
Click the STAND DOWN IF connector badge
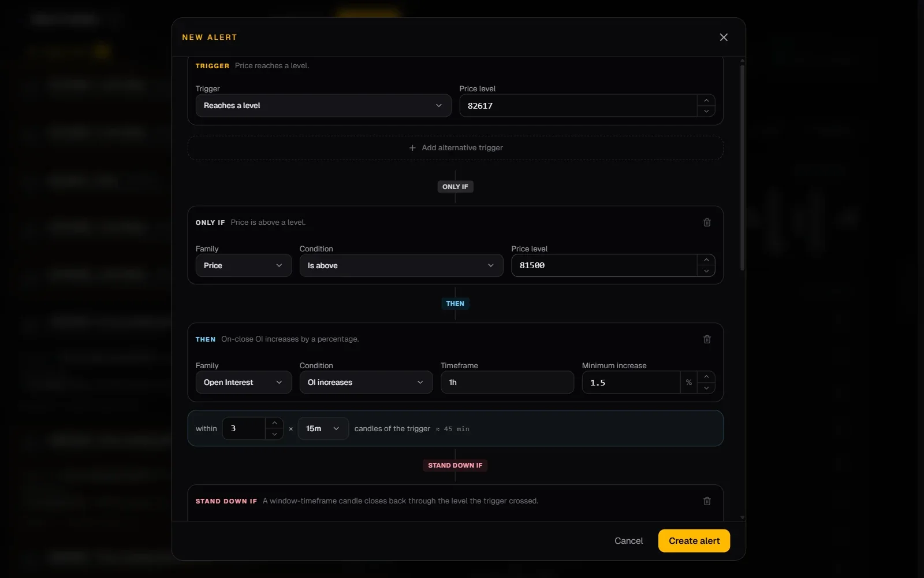(x=455, y=465)
